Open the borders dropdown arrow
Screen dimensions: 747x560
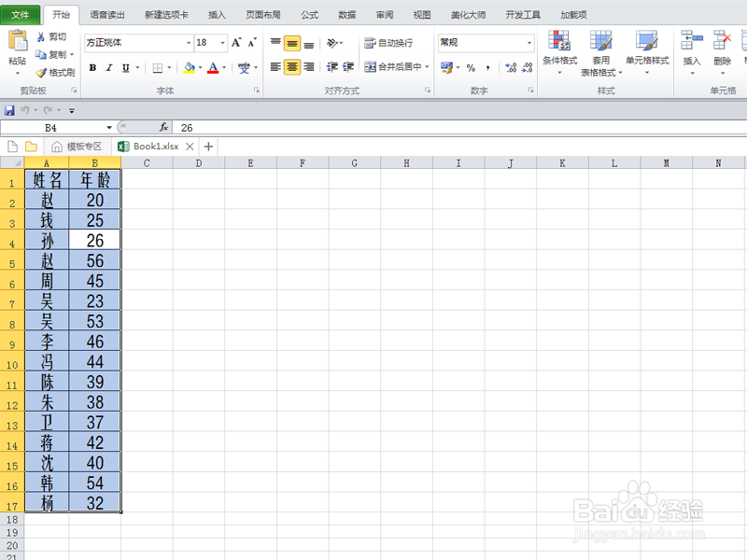169,67
